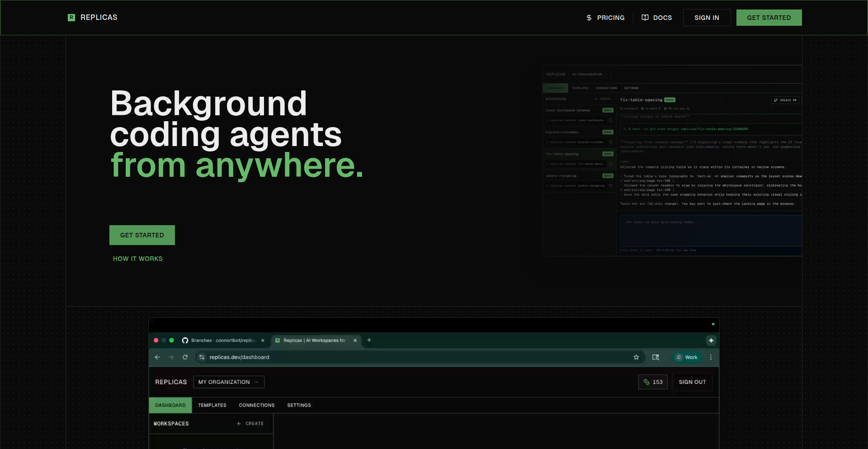Image resolution: width=868 pixels, height=449 pixels.
Task: Click the Sign In button
Action: click(x=707, y=18)
